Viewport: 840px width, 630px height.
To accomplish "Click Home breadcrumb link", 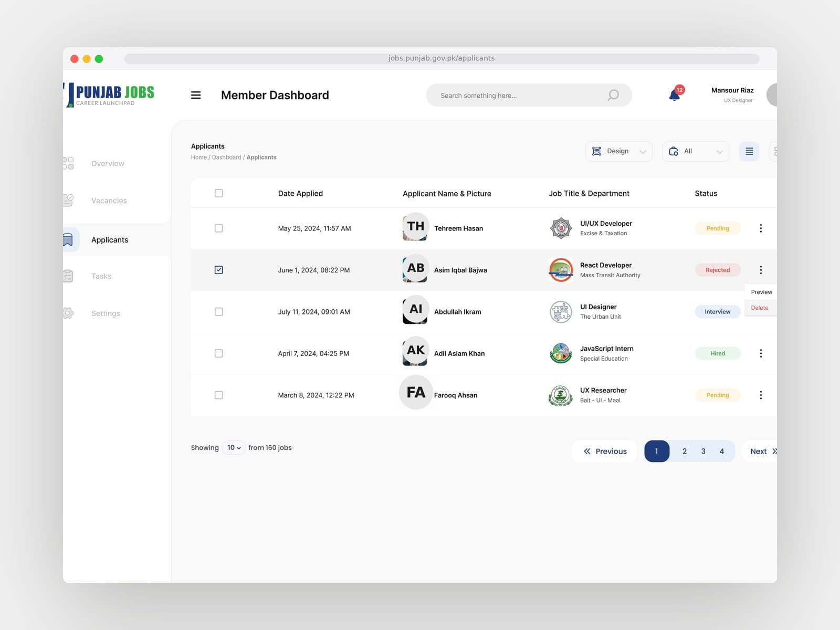I will point(199,157).
